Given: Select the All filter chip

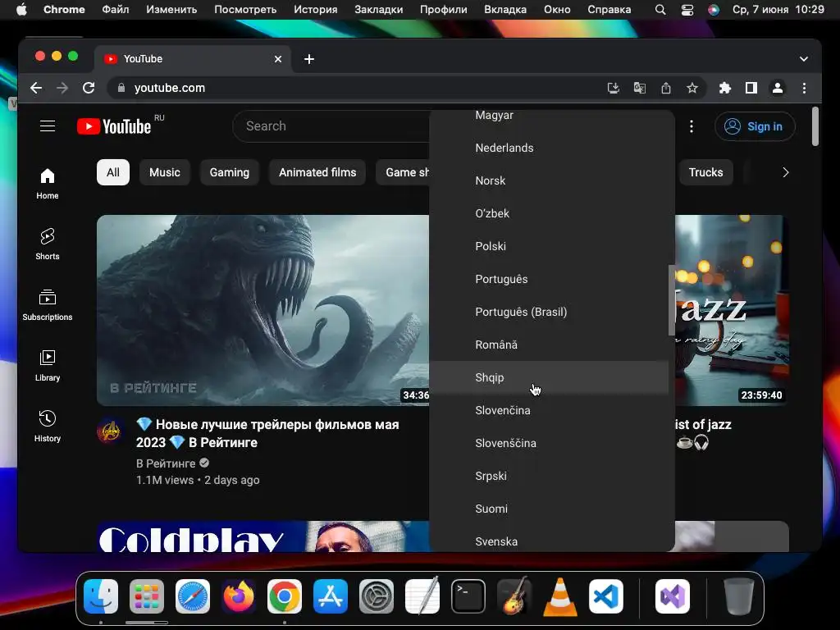Looking at the screenshot, I should tap(113, 172).
